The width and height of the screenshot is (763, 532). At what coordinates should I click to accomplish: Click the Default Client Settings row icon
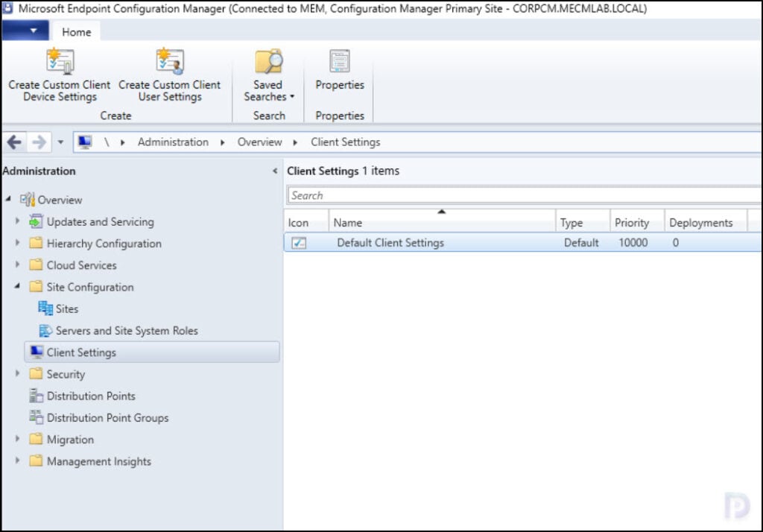[x=299, y=242]
